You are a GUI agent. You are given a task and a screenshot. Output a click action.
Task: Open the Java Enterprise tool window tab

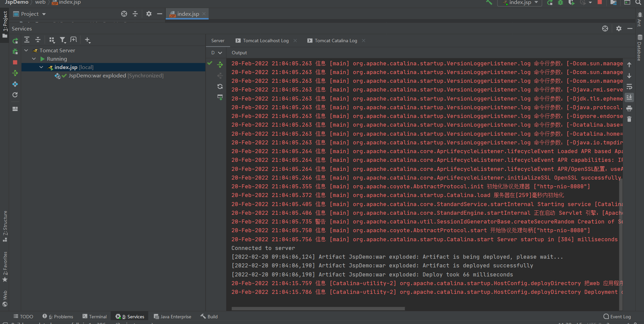(x=172, y=317)
